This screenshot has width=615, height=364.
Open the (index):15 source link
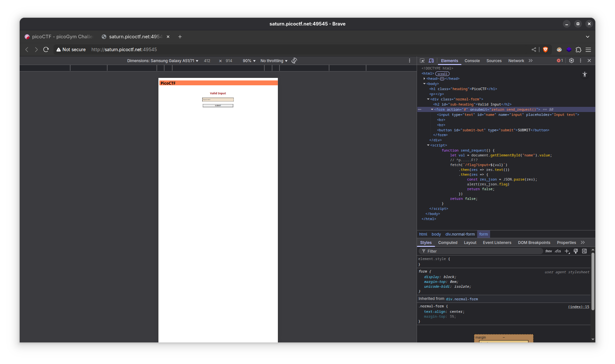578,307
